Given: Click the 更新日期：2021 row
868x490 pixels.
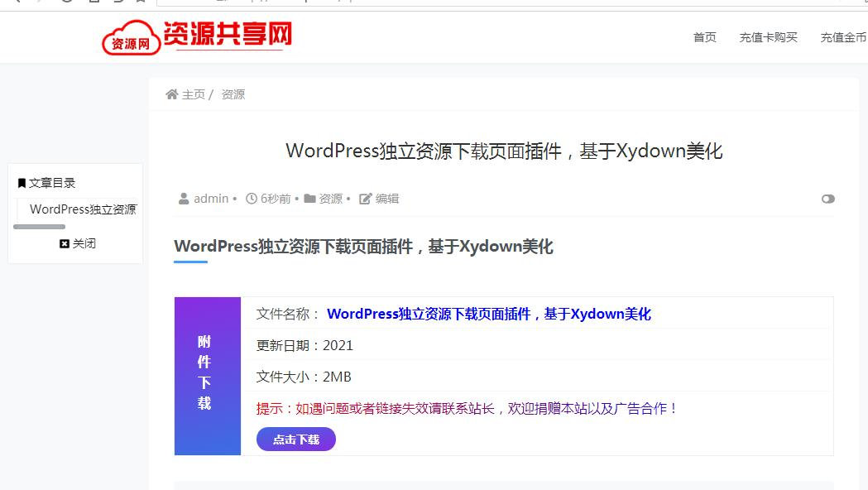Looking at the screenshot, I should 537,345.
